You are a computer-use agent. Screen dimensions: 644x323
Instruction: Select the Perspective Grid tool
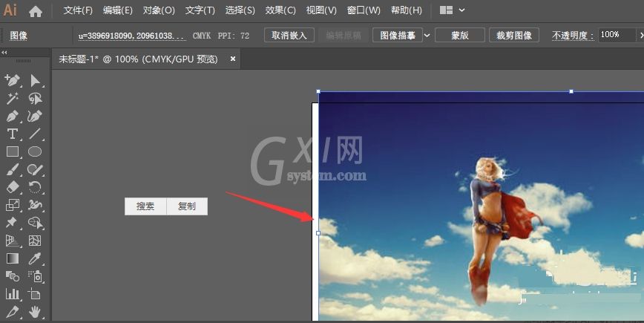(x=13, y=241)
